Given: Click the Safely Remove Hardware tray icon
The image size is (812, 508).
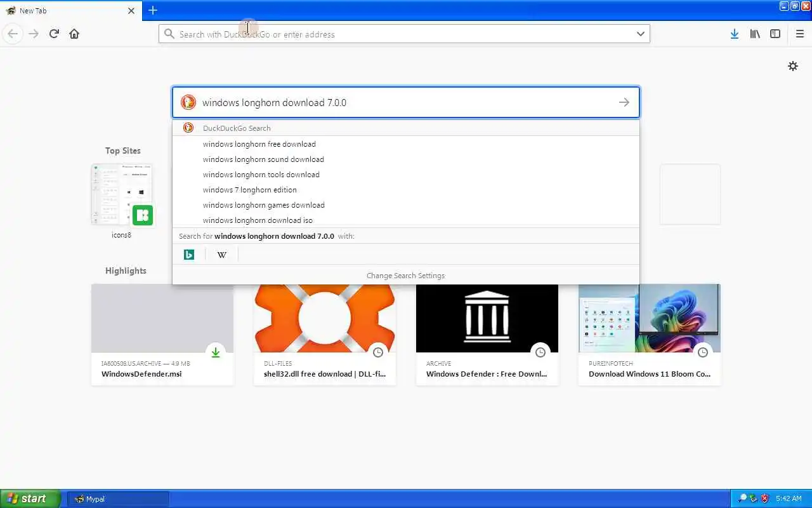Looking at the screenshot, I should [754, 499].
